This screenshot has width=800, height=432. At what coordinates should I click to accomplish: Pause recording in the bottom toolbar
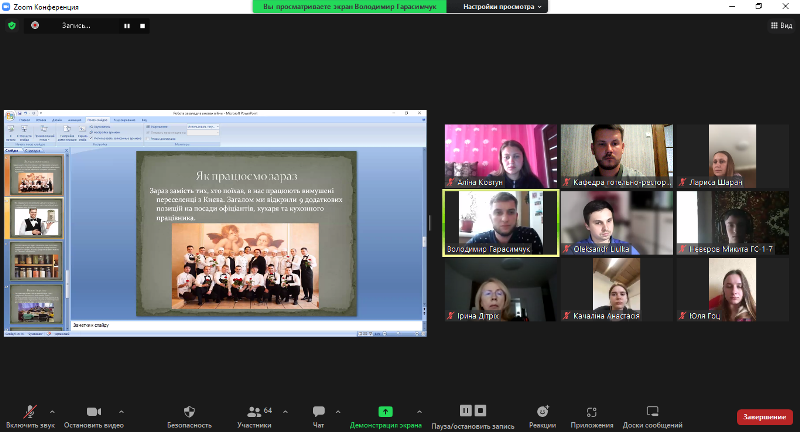pos(465,411)
